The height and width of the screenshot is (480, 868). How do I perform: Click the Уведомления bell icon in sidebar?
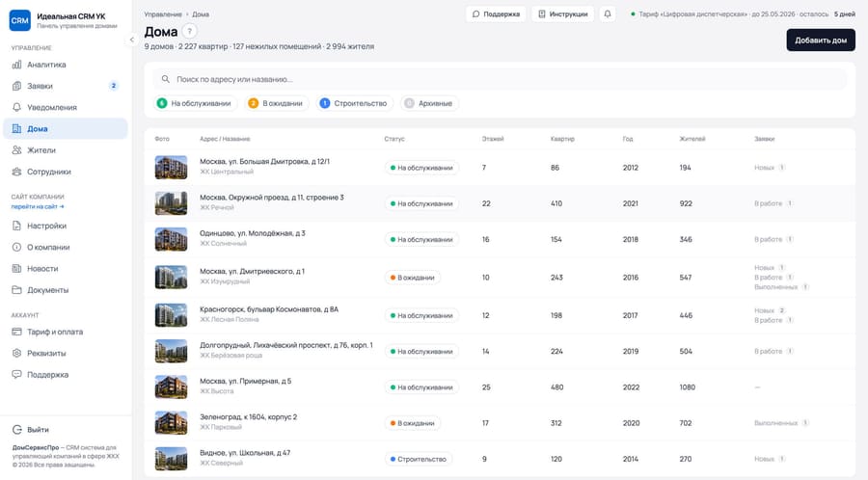click(16, 107)
